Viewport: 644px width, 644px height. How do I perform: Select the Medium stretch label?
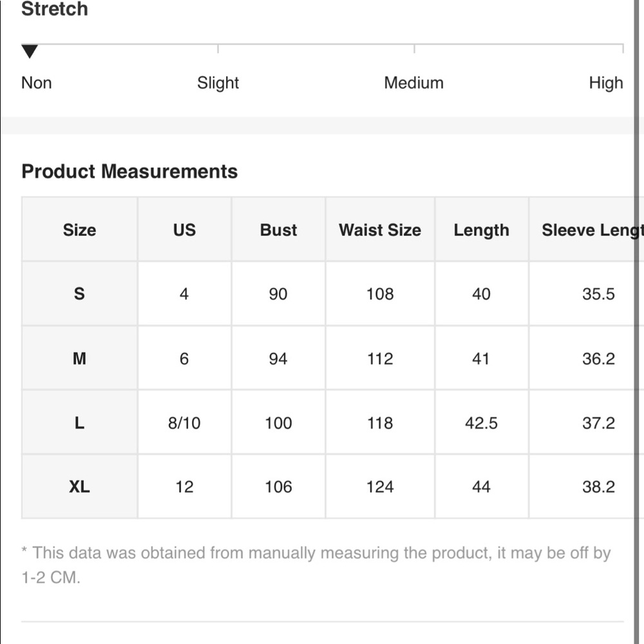(413, 83)
